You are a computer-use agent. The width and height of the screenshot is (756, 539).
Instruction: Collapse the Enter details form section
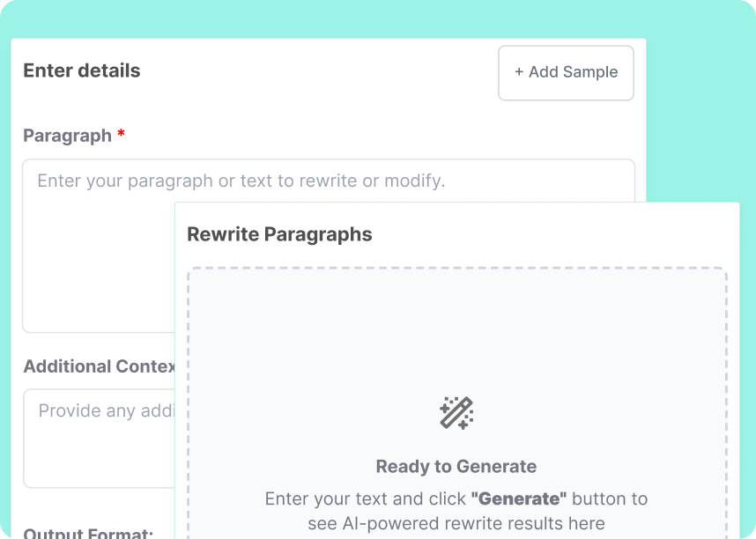coord(81,71)
